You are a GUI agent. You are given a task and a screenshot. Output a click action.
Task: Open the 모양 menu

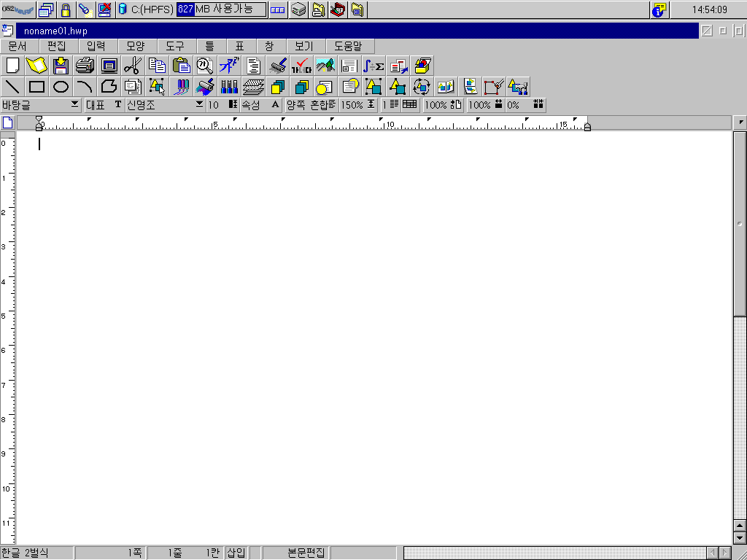136,46
